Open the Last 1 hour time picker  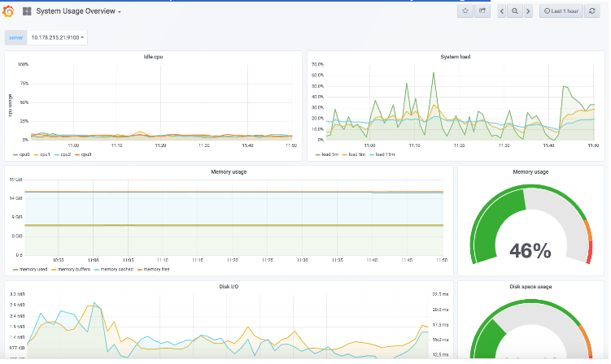pos(561,11)
